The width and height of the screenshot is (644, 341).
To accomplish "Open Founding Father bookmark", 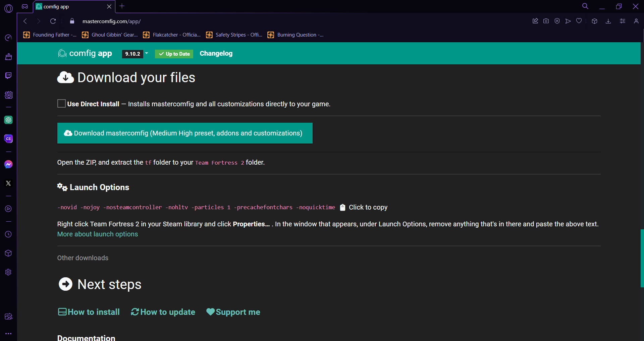I will click(x=50, y=35).
